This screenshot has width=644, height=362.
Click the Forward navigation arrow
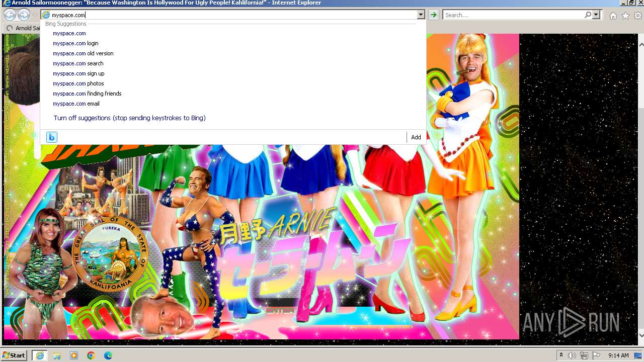[24, 15]
